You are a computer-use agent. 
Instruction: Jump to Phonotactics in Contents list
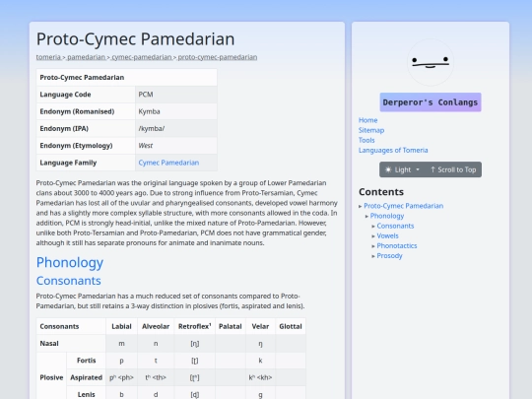tap(397, 245)
